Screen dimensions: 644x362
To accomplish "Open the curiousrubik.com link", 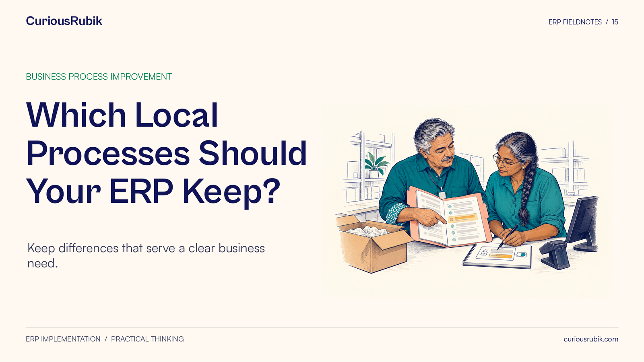I will coord(591,339).
